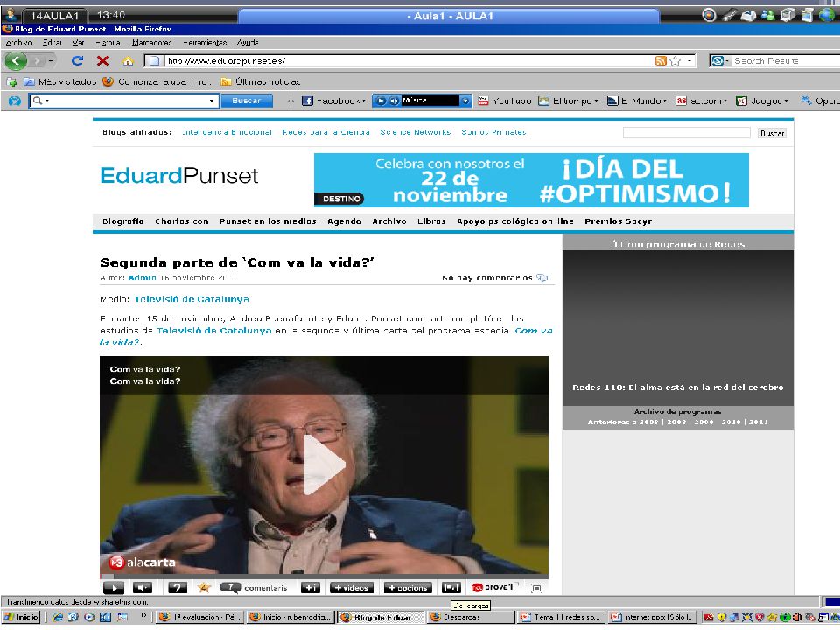Reload the page with the blue refresh icon

click(78, 61)
